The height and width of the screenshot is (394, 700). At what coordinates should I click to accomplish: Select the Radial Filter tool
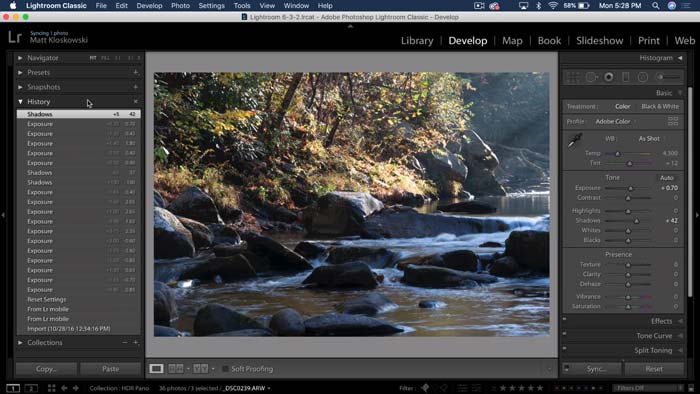click(642, 77)
